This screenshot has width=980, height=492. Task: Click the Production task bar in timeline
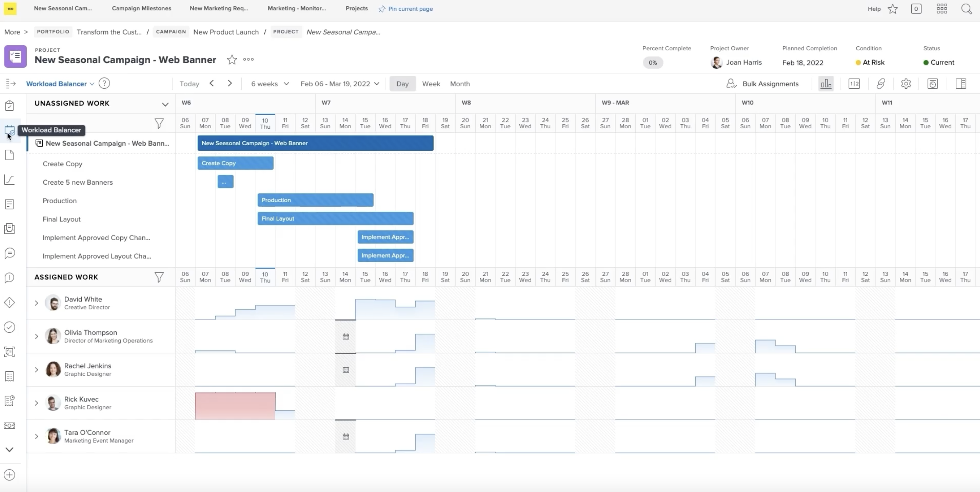[315, 200]
